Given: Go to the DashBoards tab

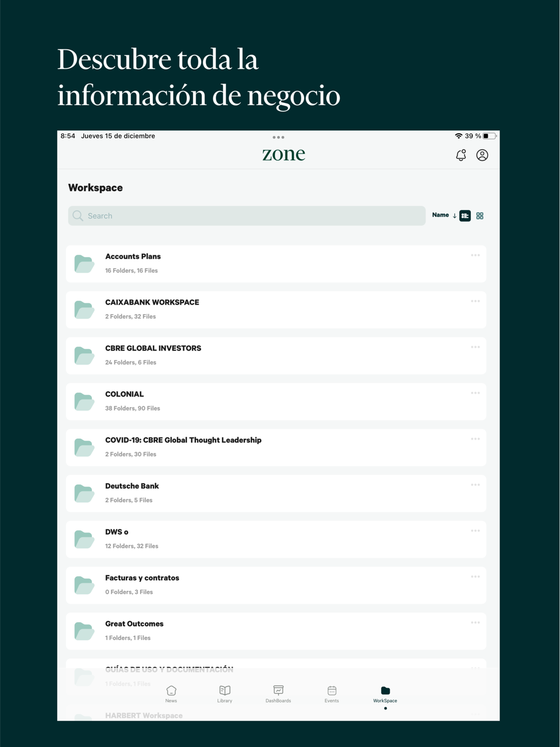Looking at the screenshot, I should click(x=278, y=694).
